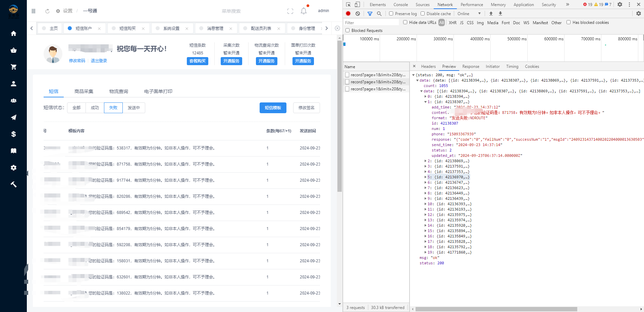
Task: Open DevTools settings gear
Action: point(620,5)
